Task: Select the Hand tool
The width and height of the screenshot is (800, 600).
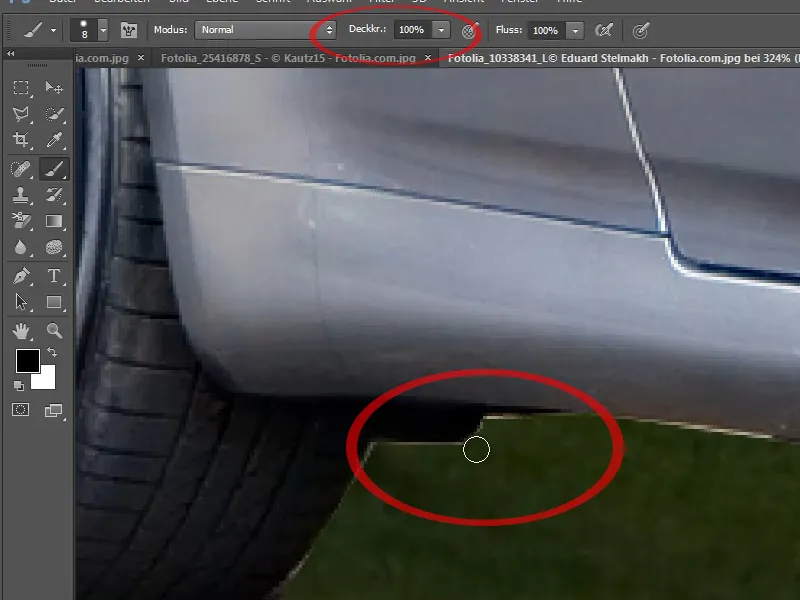Action: tap(21, 331)
